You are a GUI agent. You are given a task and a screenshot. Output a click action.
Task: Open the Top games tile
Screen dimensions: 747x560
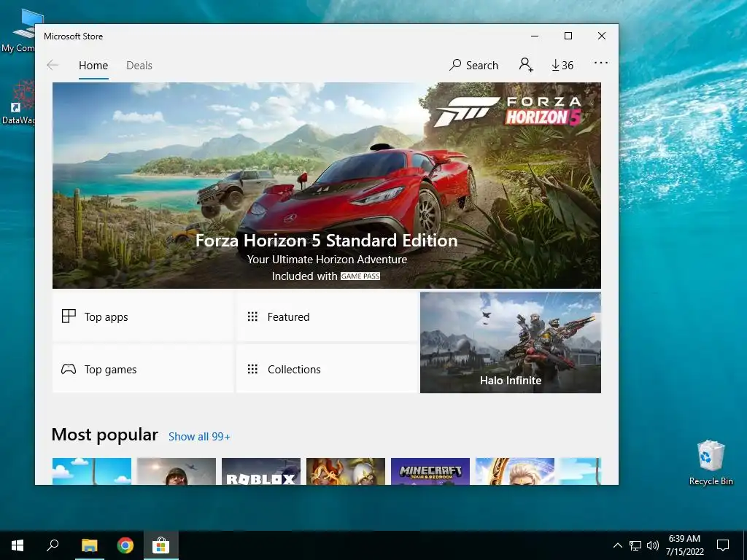tap(142, 369)
